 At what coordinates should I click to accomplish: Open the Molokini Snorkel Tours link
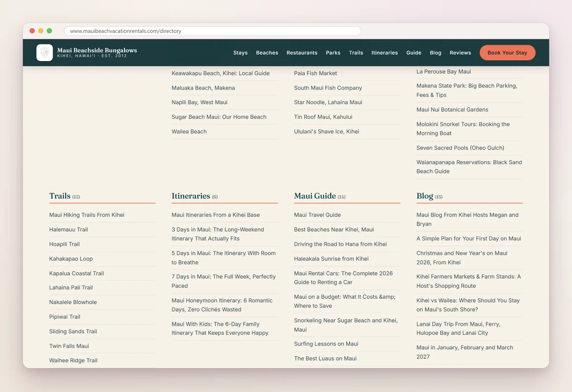point(463,129)
